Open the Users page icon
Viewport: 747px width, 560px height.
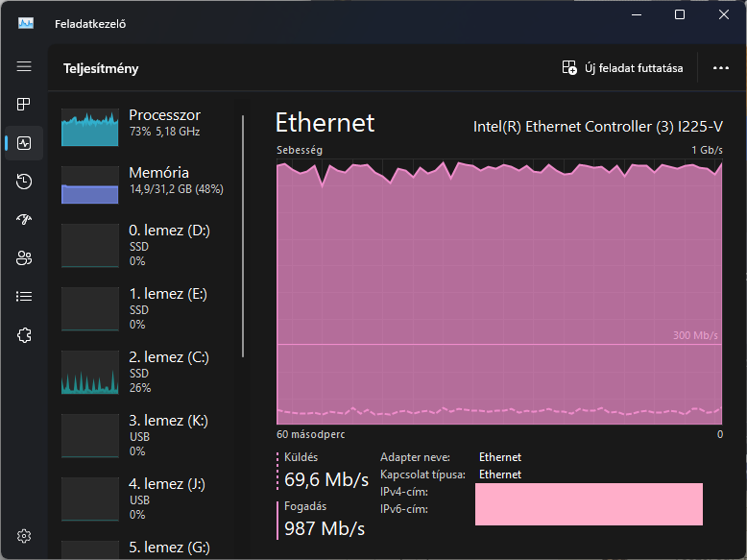click(24, 257)
